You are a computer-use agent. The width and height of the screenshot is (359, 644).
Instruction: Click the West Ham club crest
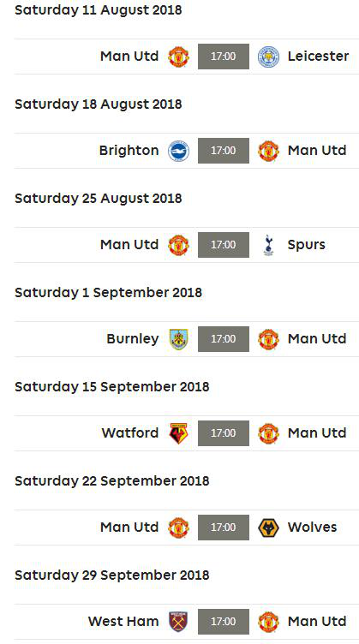coord(179,622)
